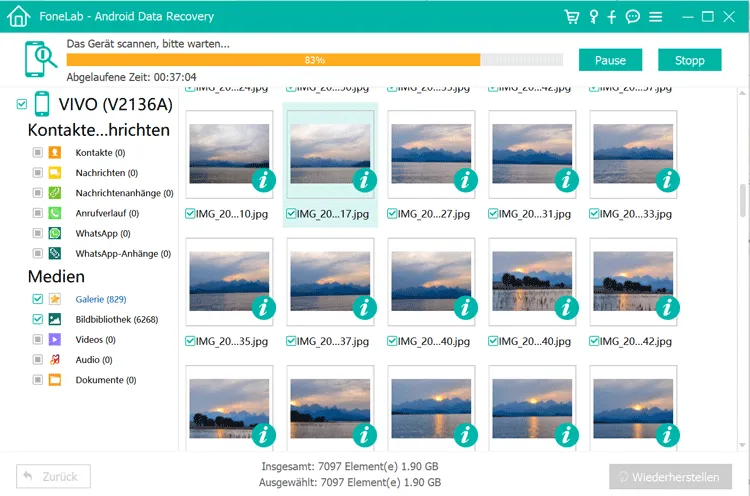Screen dimensions: 750x496
Task: Click info icon on IMG_20...33.jpg thumbnail
Action: point(667,180)
